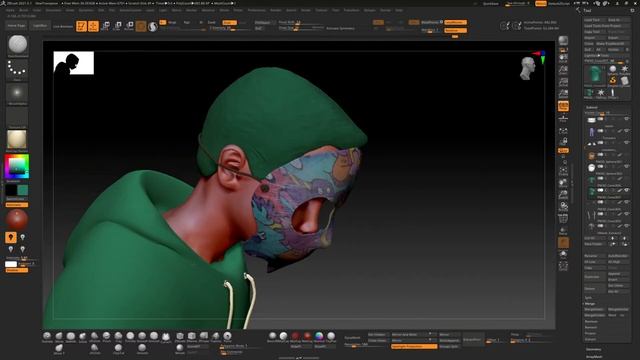Click the BPR render icon
Viewport: 640px width, 360px height.
(x=563, y=40)
